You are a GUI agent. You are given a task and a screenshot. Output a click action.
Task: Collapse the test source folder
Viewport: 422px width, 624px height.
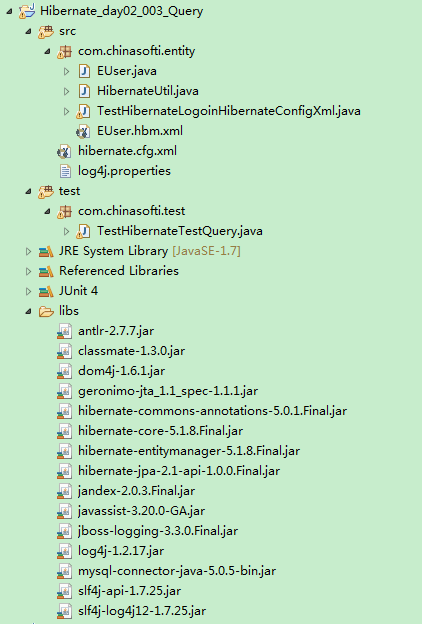click(x=28, y=192)
